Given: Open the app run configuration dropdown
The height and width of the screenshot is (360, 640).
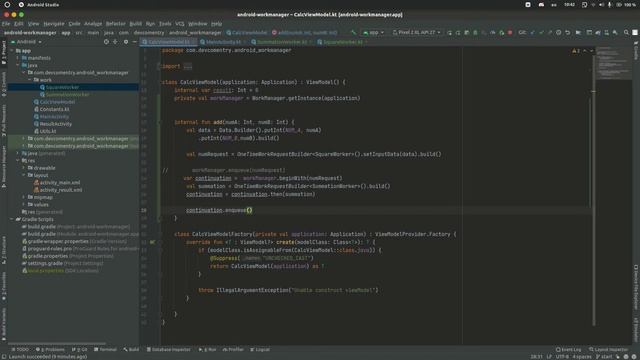Looking at the screenshot, I should 373,32.
